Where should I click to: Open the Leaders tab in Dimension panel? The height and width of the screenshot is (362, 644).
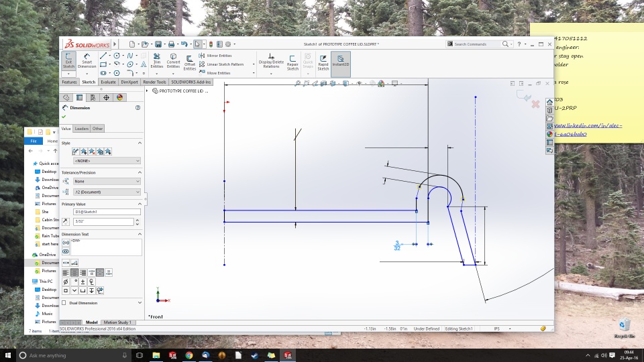[x=81, y=129]
